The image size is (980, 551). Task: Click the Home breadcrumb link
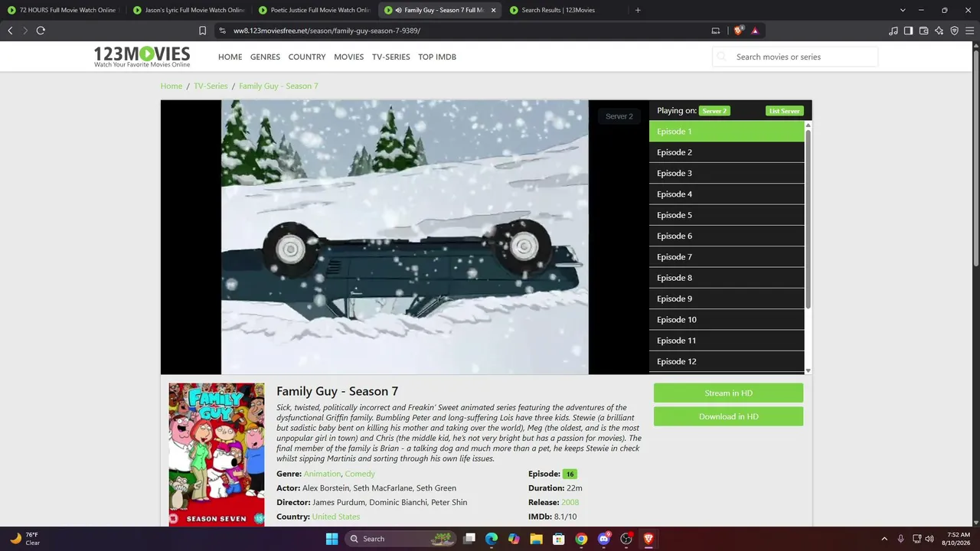pos(171,86)
